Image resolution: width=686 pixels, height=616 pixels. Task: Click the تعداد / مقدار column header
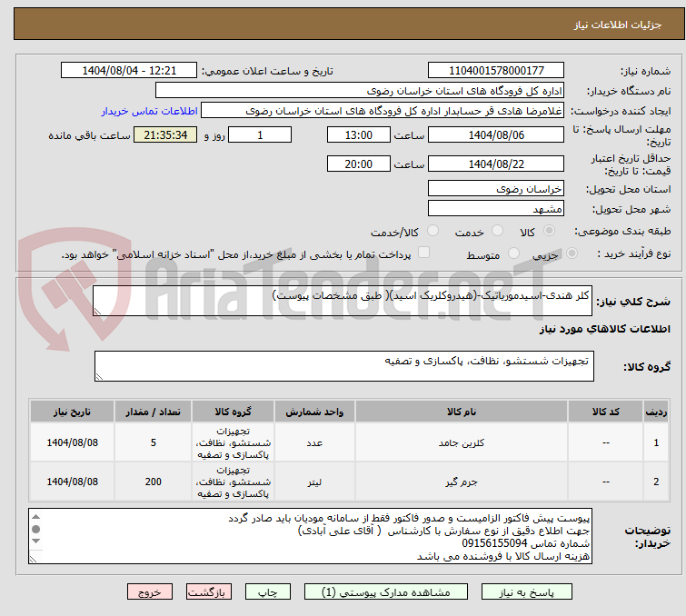[154, 412]
